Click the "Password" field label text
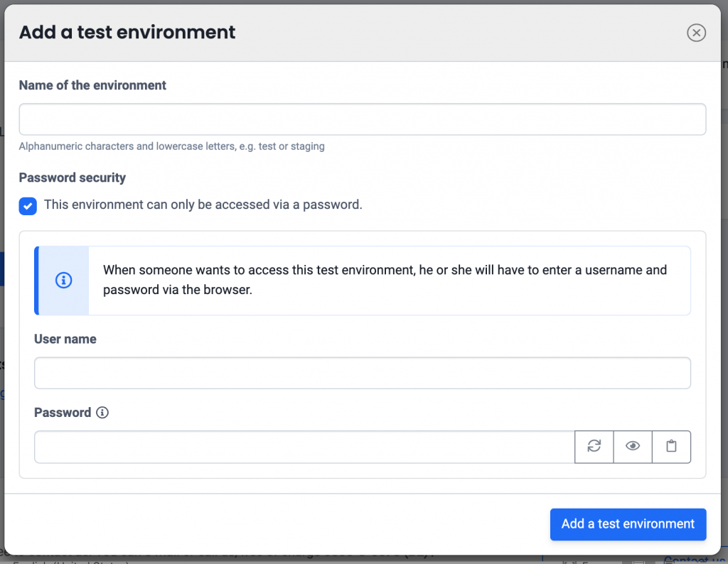The image size is (728, 564). click(63, 413)
